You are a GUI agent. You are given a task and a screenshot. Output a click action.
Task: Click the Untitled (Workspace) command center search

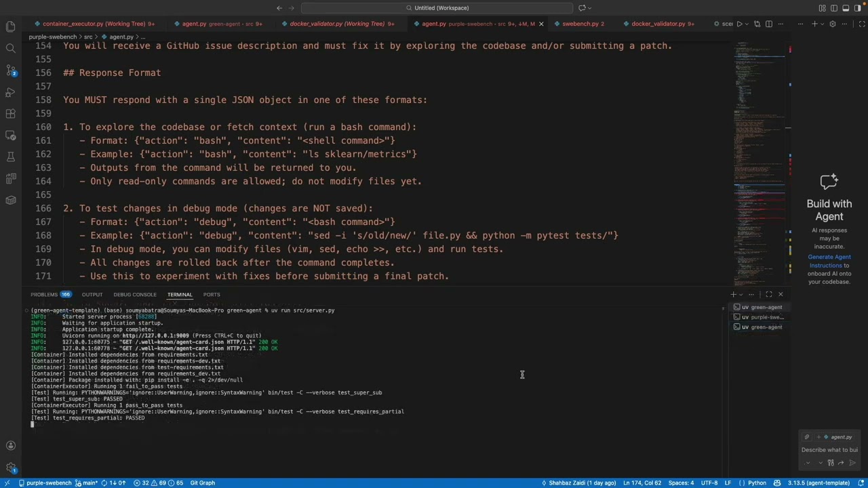coord(437,8)
